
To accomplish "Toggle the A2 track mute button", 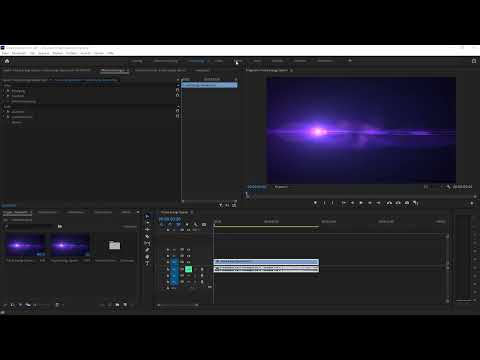I will click(188, 276).
